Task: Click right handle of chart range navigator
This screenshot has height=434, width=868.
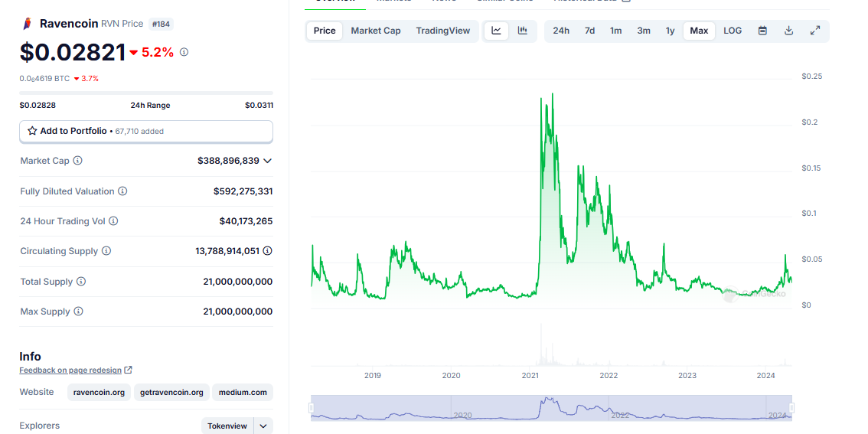Action: (791, 408)
